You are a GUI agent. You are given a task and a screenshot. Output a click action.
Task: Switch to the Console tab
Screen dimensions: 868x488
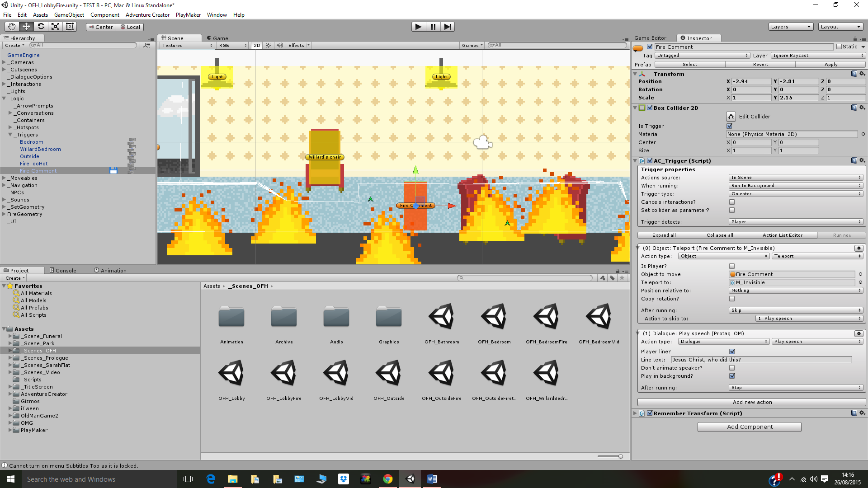(x=63, y=270)
